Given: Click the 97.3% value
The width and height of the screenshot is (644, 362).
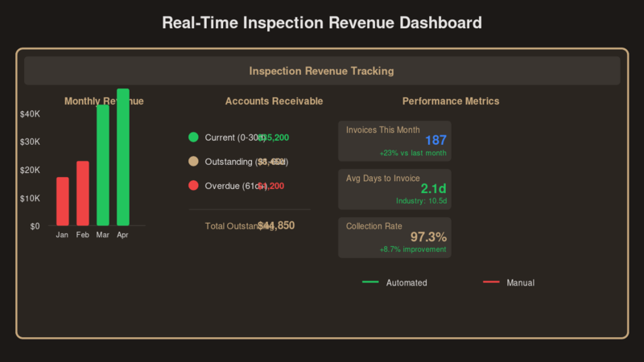Looking at the screenshot, I should coord(428,237).
